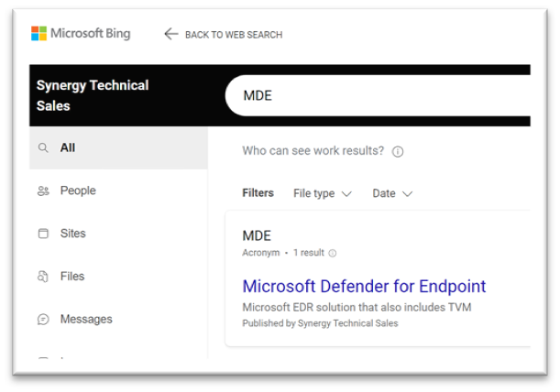This screenshot has height=392, width=560.
Task: Click info icon beside 1 result
Action: (x=333, y=253)
